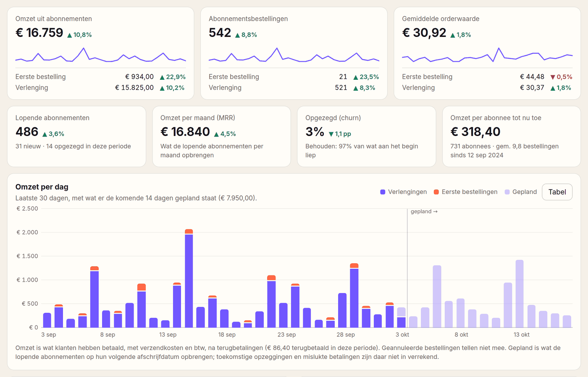The height and width of the screenshot is (377, 588).
Task: Select the € 30,92 average order value
Action: pyautogui.click(x=424, y=33)
